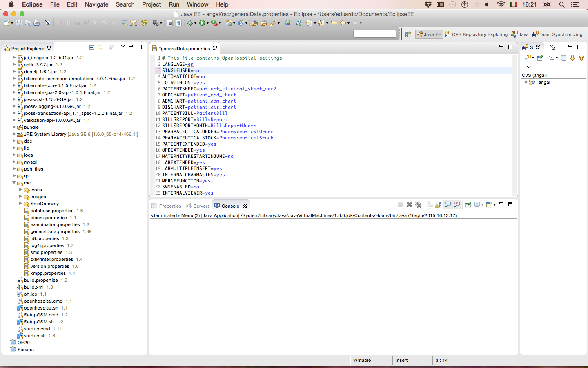588x368 pixels.
Task: Open the Debug dropdown arrow beside bug icon
Action: click(x=195, y=23)
